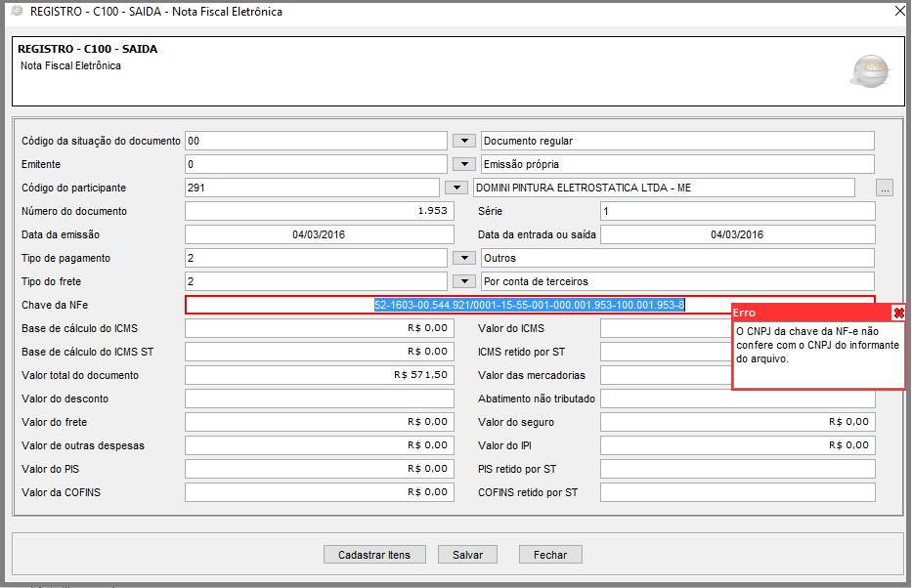Select the Data da emissão field
This screenshot has width=912, height=588.
coord(319,234)
